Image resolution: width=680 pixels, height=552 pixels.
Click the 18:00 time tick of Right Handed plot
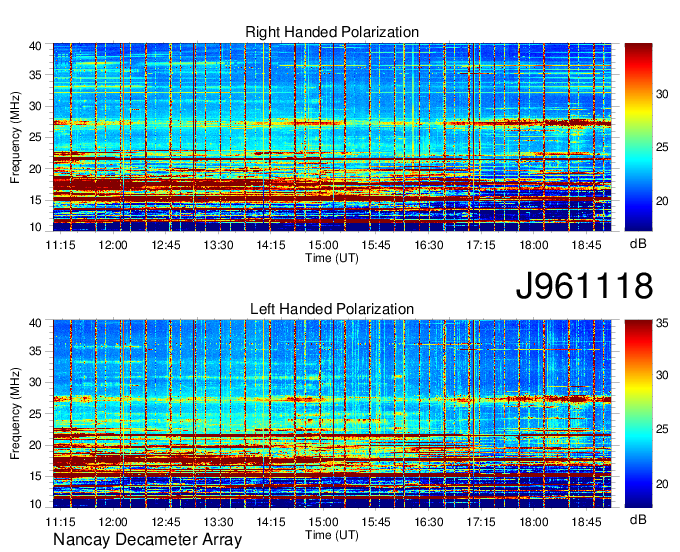[x=533, y=245]
